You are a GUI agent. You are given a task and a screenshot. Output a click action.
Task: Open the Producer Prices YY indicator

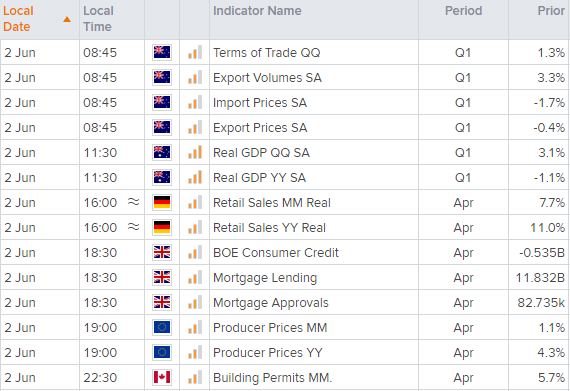click(x=268, y=352)
